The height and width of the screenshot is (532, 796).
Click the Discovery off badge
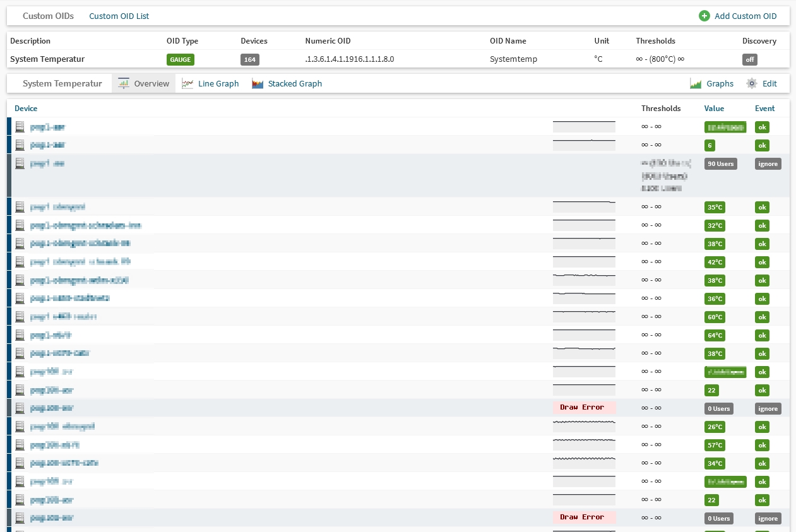(749, 59)
